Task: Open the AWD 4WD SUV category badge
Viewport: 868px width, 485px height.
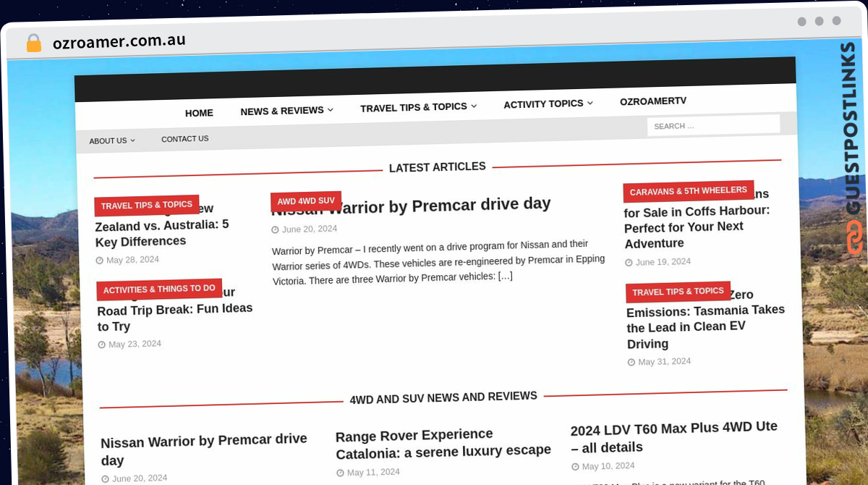Action: point(306,201)
